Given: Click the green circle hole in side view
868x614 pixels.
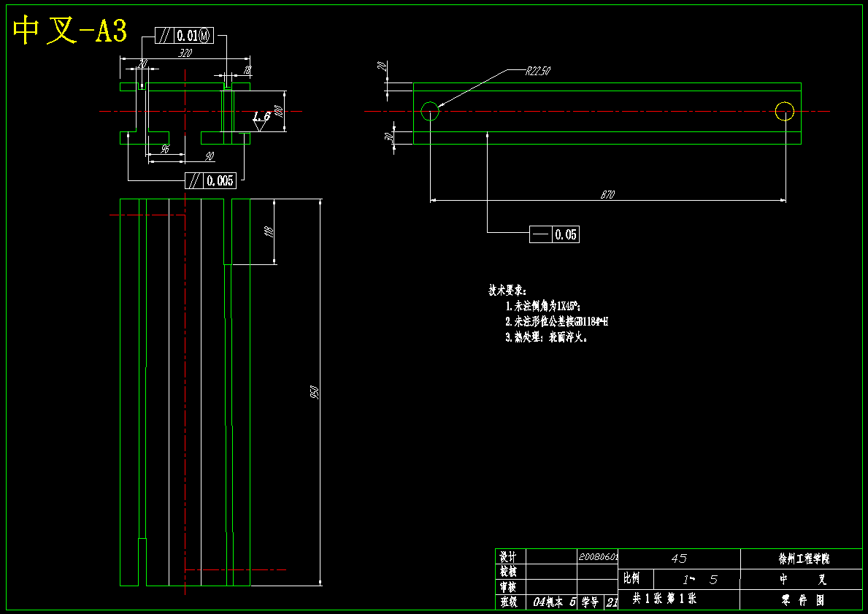Looking at the screenshot, I should point(430,111).
